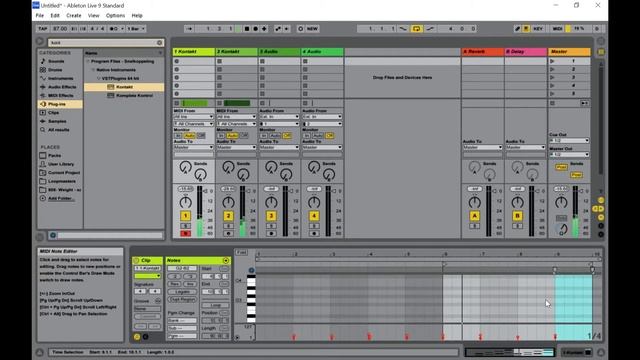This screenshot has height=360, width=640.
Task: Start arrangement recording with the round Record button
Action: 256,29
